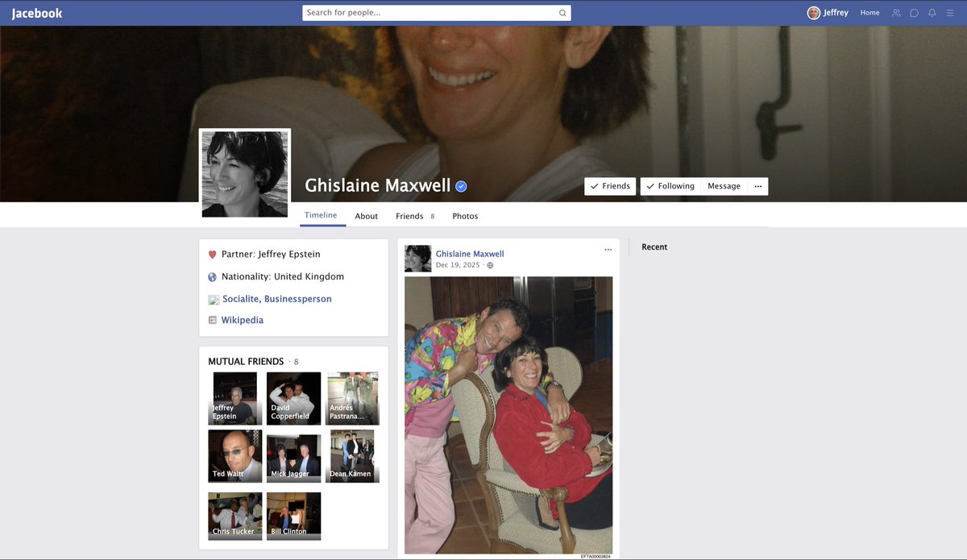Open the thumbnail captioned Chris Tucker
The image size is (967, 560).
(234, 516)
